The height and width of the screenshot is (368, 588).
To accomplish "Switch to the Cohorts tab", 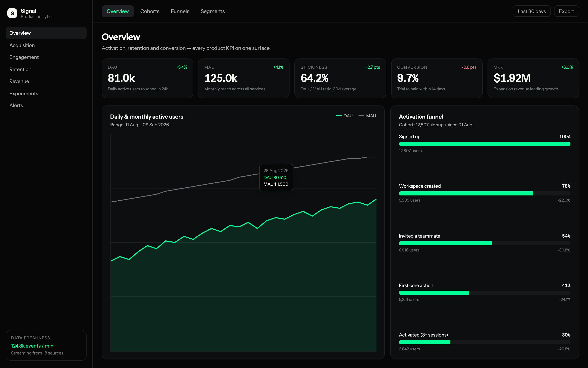I will point(150,11).
